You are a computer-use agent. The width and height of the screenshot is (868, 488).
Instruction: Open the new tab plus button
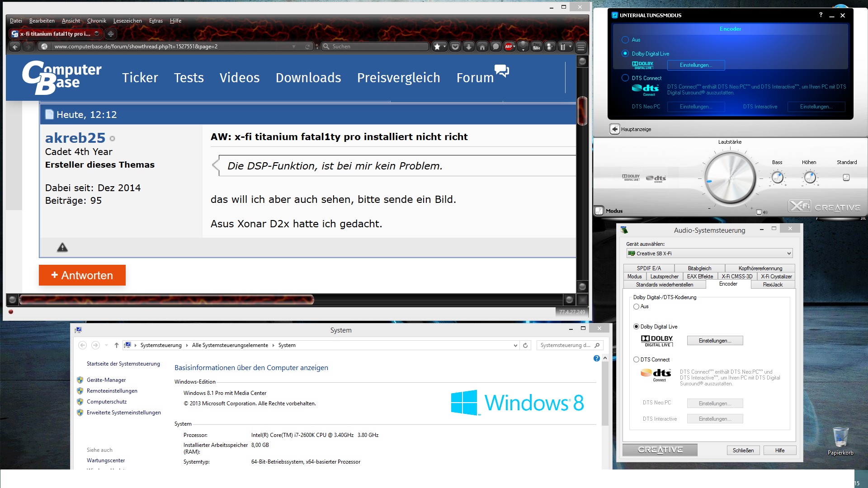click(x=110, y=33)
